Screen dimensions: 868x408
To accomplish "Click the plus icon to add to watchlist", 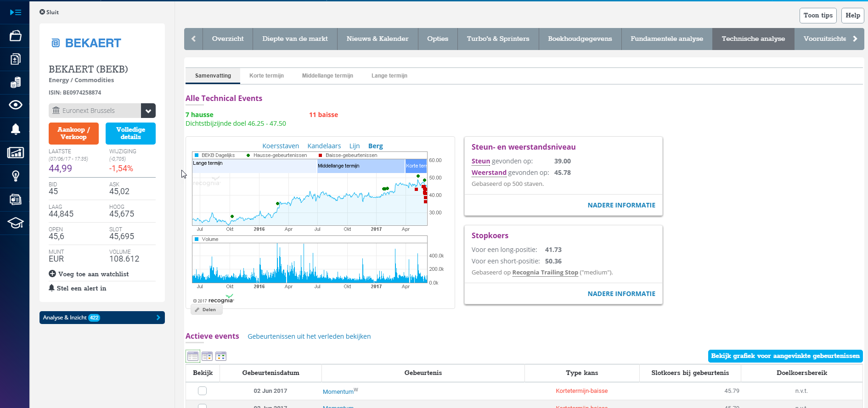I will click(x=52, y=274).
